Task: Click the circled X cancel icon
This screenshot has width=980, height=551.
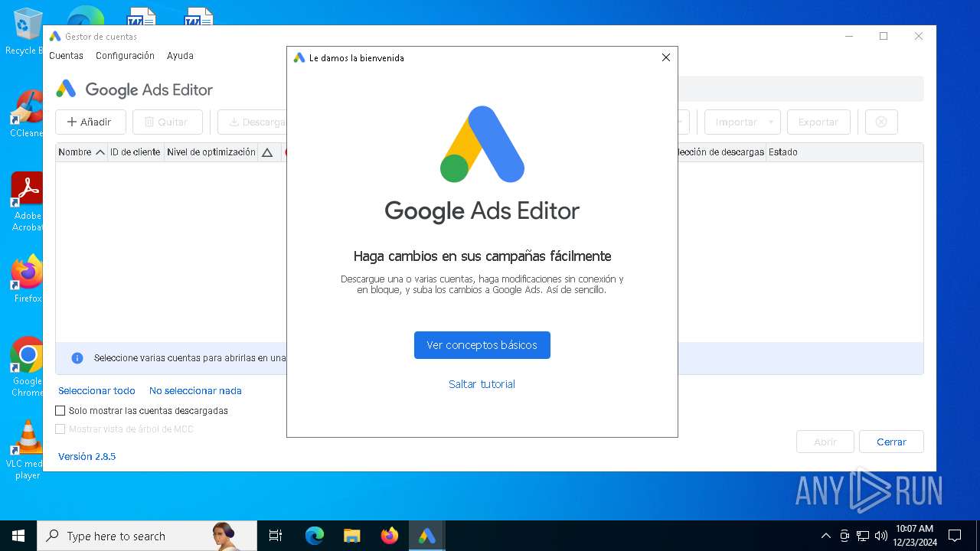Action: 881,122
